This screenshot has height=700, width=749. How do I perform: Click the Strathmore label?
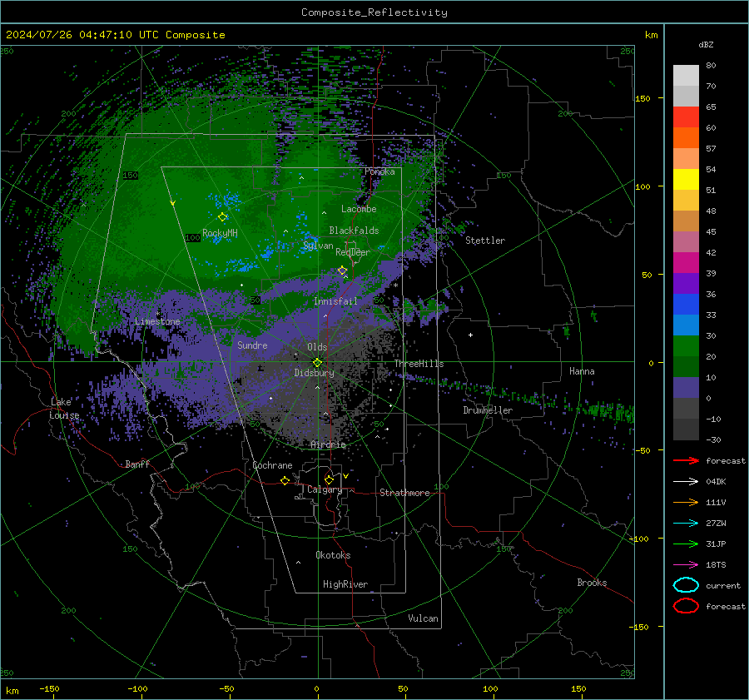[404, 493]
